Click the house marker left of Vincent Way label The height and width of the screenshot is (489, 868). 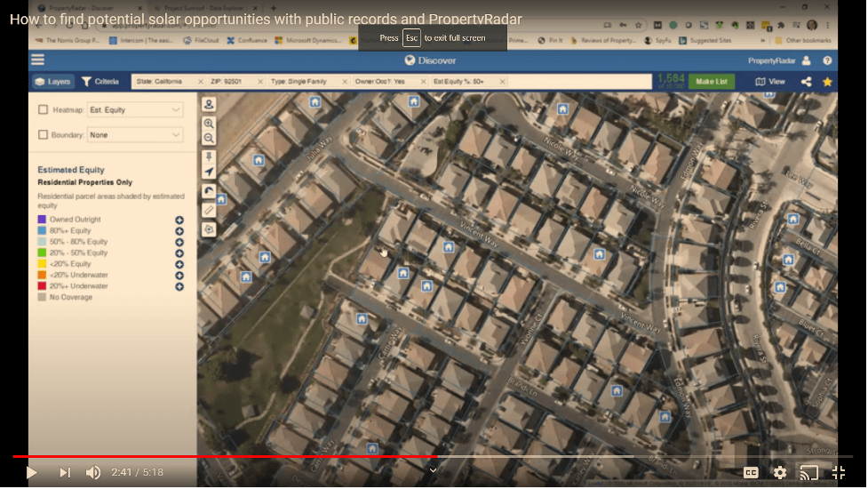tap(449, 247)
